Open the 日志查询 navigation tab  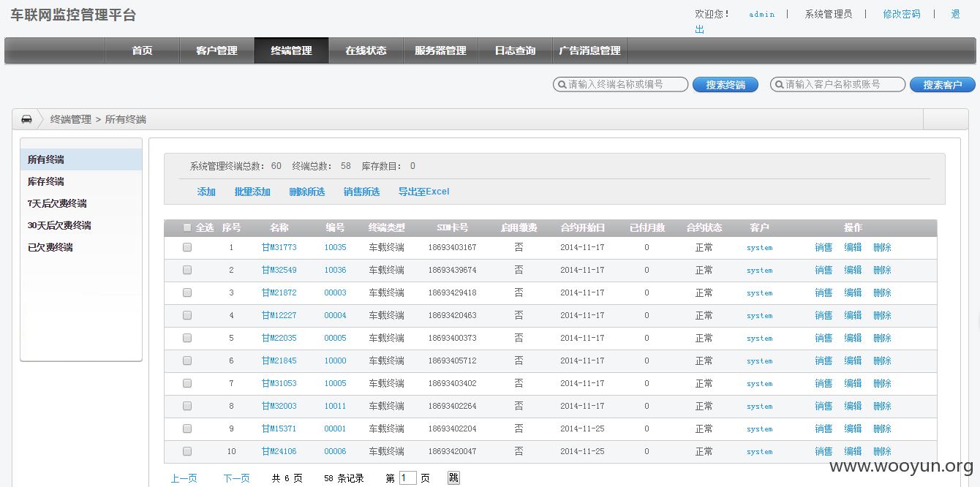[516, 50]
